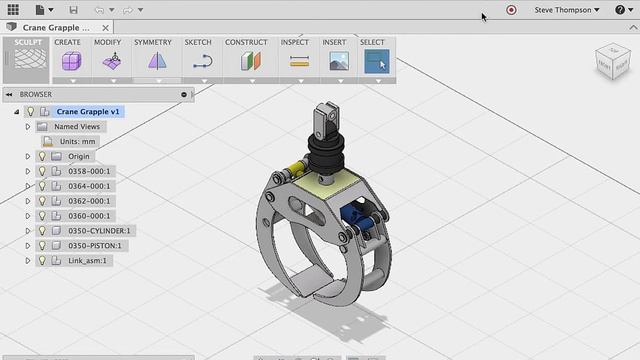Select the Units: mm entry
Viewport: 640px width, 360px height.
point(77,141)
